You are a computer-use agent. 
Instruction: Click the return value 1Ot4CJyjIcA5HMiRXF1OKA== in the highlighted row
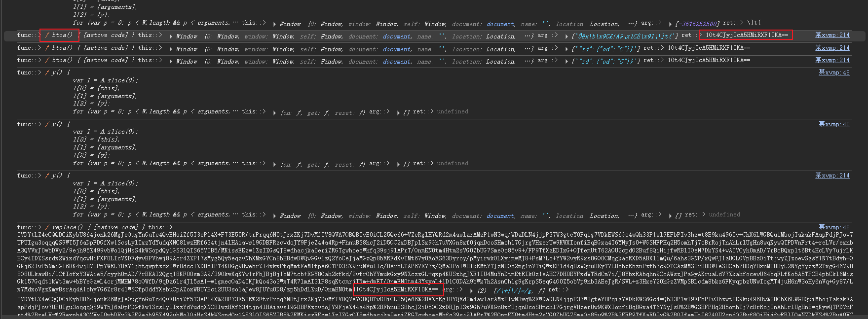(x=747, y=35)
